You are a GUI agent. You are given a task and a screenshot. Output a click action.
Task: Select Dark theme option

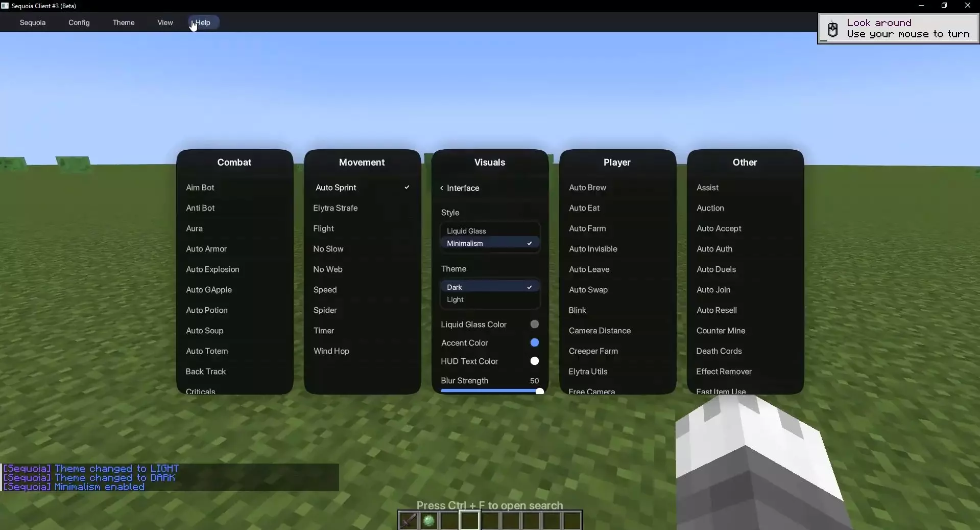(490, 287)
